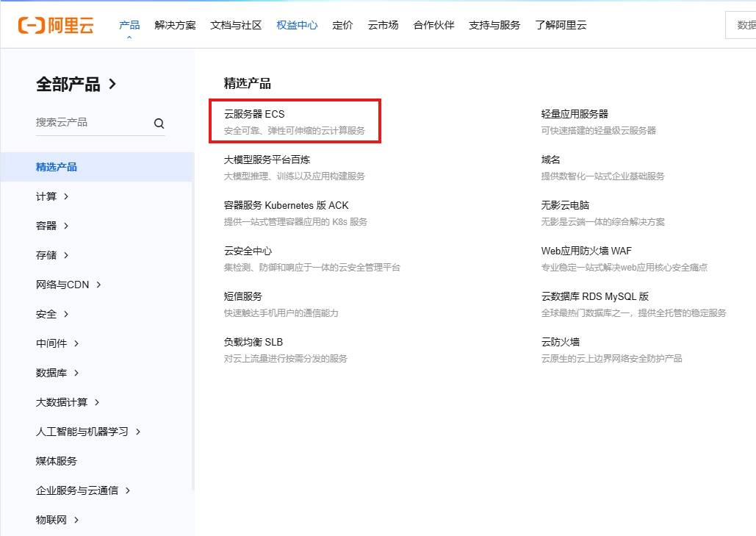Open 云安全中心 product
This screenshot has width=756, height=536.
coord(248,251)
